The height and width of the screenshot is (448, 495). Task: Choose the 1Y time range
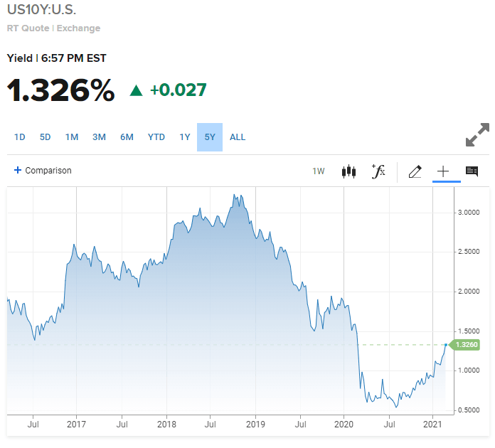click(x=185, y=137)
